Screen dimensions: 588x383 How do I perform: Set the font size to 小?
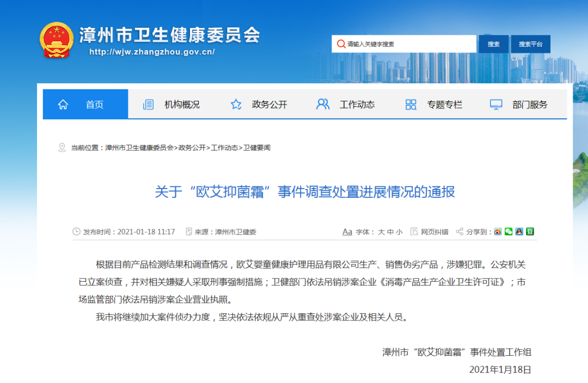point(399,232)
